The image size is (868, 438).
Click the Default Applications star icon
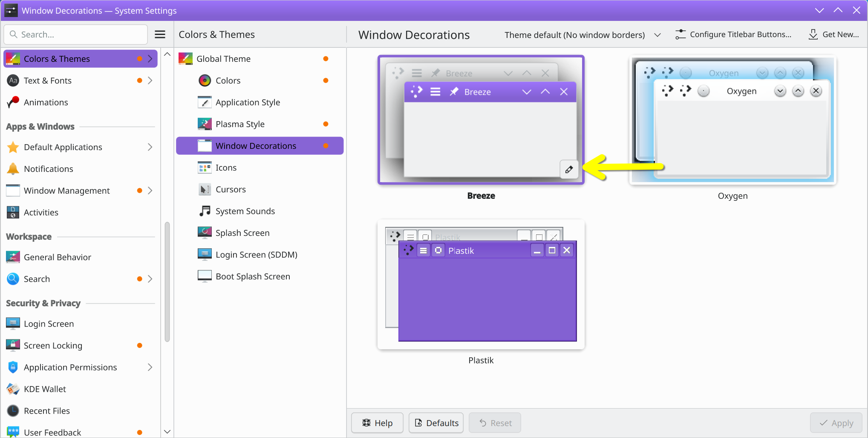pos(13,147)
